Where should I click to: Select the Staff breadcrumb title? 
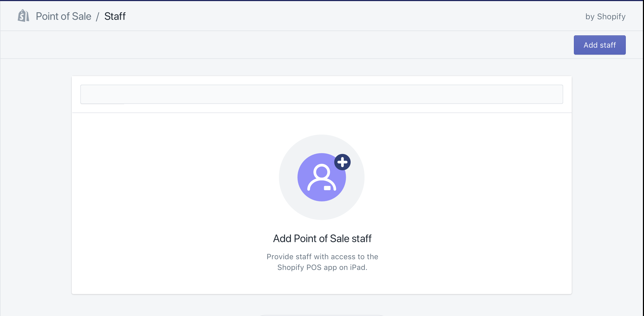pyautogui.click(x=115, y=16)
